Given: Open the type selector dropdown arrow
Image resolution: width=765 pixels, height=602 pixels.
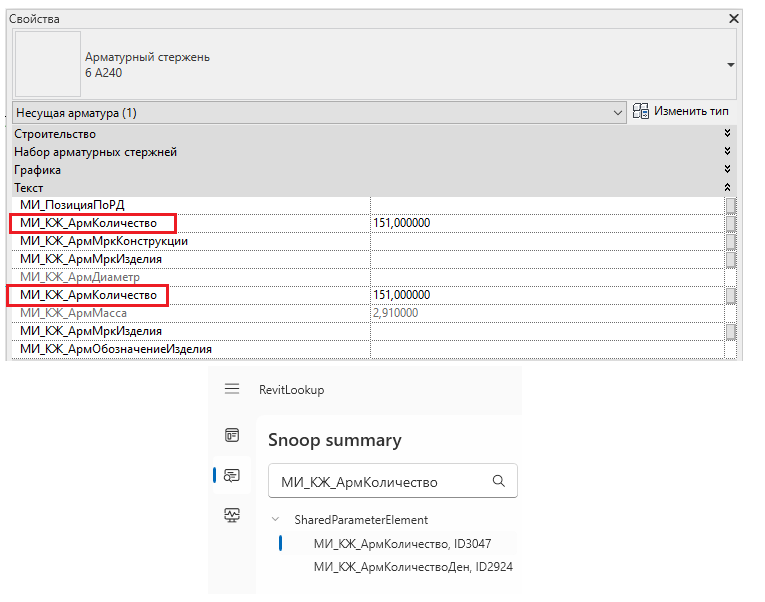Looking at the screenshot, I should point(730,65).
